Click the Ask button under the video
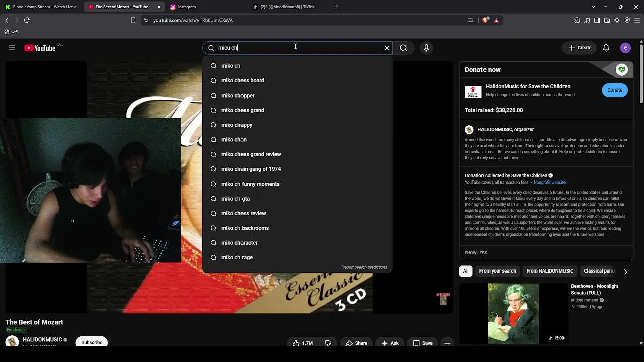The image size is (644, 362). pyautogui.click(x=390, y=343)
